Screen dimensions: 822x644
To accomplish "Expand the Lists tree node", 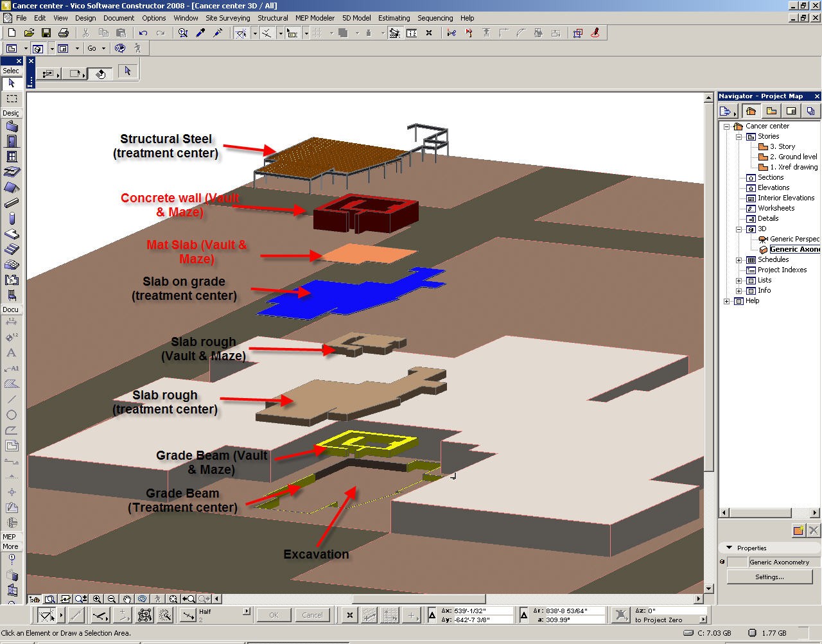I will click(739, 281).
